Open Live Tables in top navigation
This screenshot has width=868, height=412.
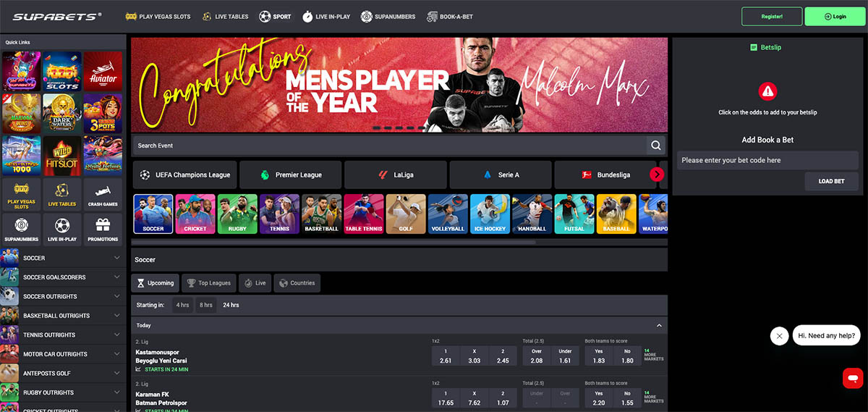(x=226, y=17)
